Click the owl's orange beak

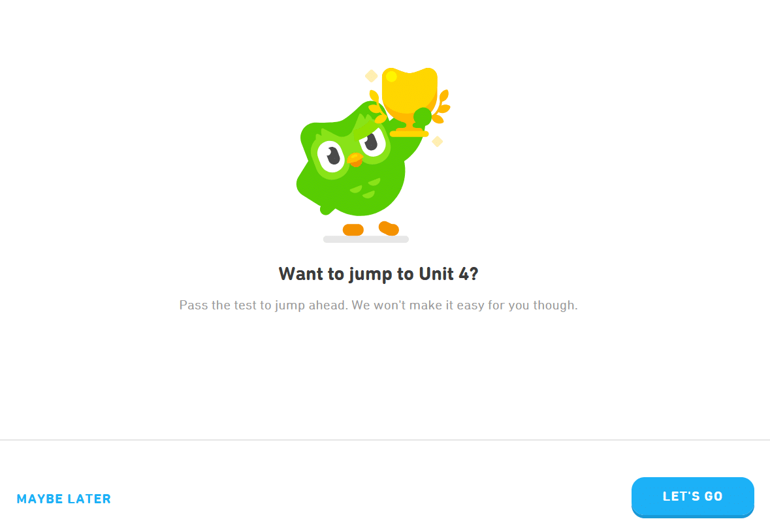355,159
